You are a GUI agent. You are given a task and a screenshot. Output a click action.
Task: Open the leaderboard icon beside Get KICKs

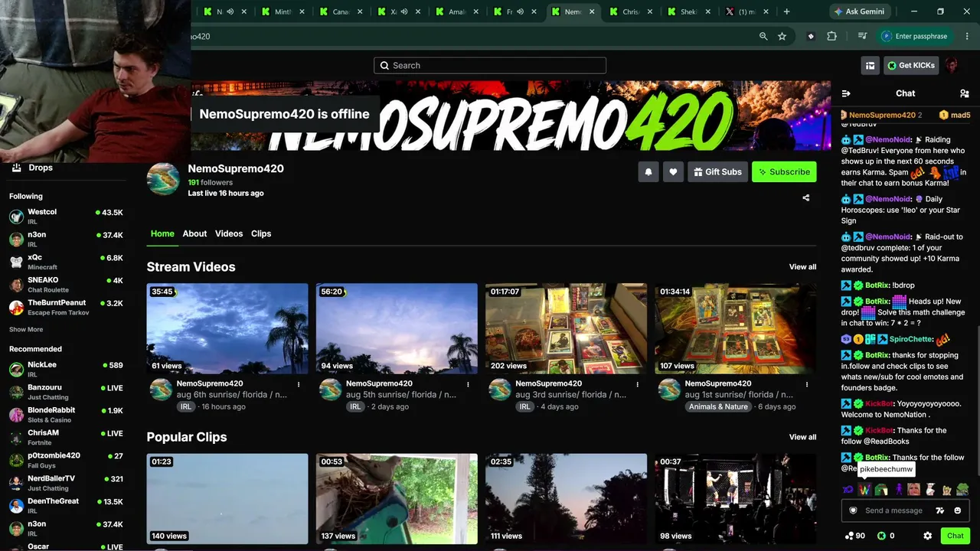click(870, 66)
